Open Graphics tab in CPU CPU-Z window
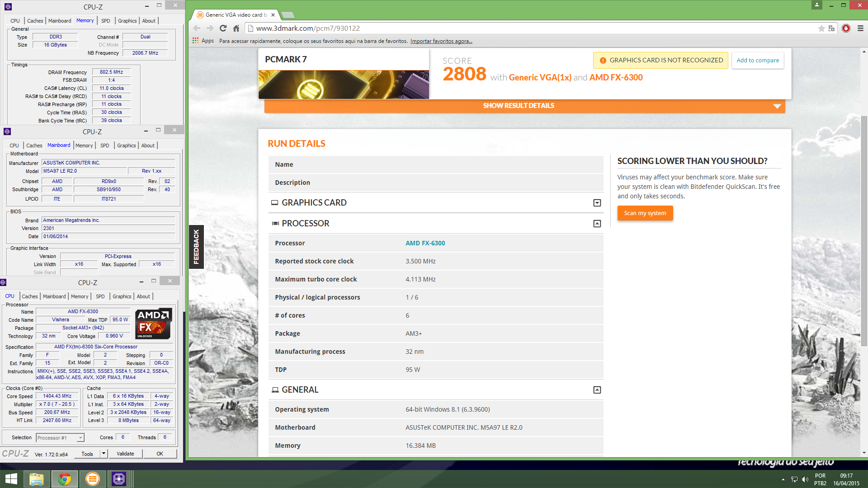The image size is (868, 488). [x=122, y=296]
